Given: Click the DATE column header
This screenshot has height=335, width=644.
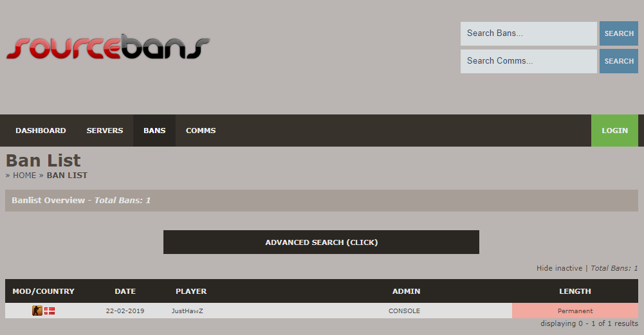Looking at the screenshot, I should point(125,291).
